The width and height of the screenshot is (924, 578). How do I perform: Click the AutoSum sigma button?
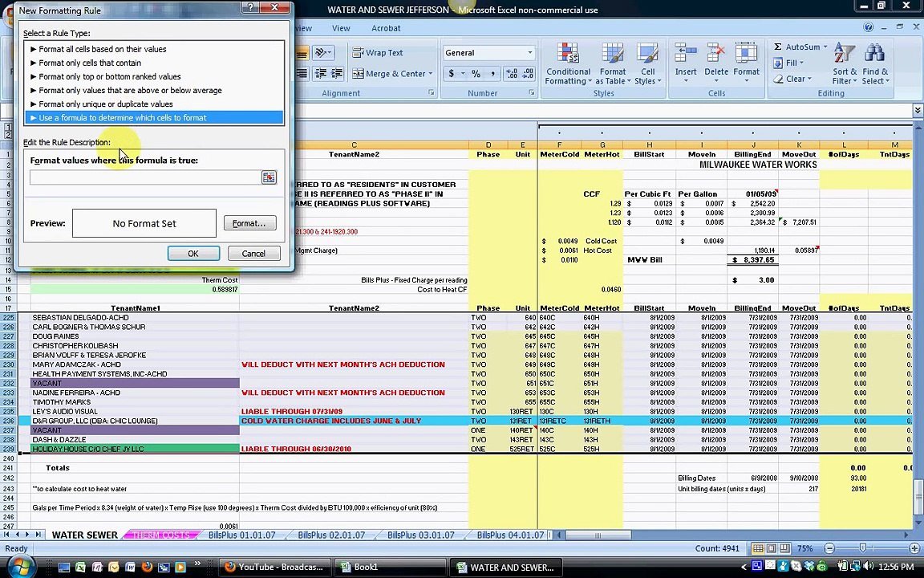[x=778, y=47]
